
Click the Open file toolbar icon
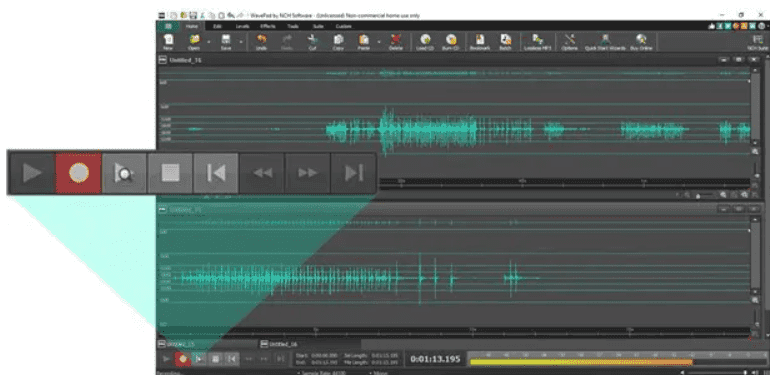pos(194,42)
